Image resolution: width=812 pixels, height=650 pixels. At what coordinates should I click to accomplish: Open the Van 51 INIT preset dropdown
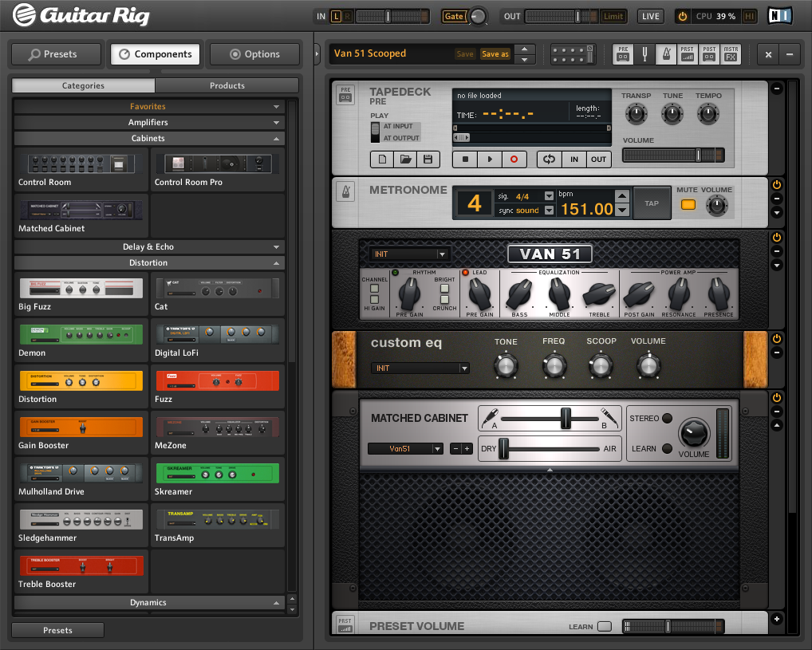coord(410,254)
